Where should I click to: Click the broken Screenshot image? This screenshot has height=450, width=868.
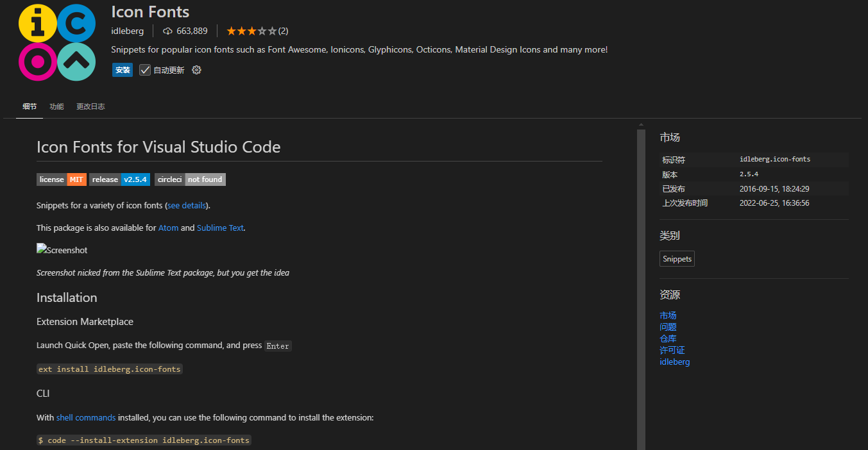click(62, 250)
